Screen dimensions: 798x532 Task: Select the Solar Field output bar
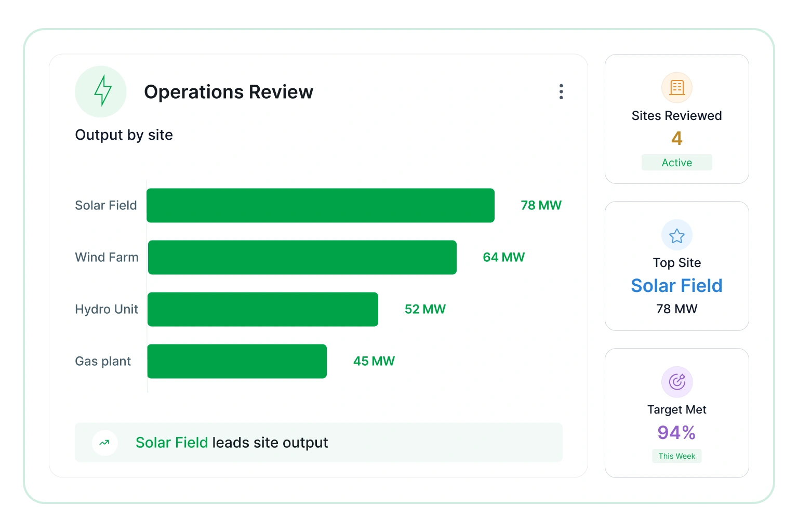(321, 205)
